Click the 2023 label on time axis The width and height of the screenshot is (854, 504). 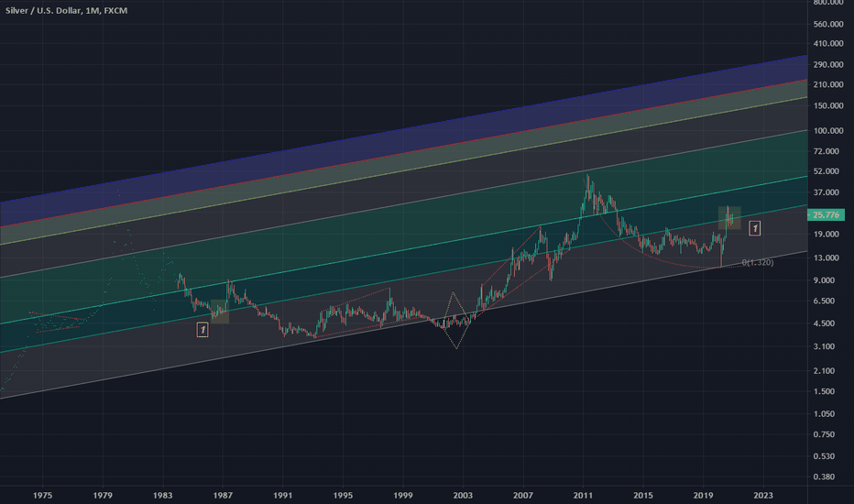[x=763, y=495]
